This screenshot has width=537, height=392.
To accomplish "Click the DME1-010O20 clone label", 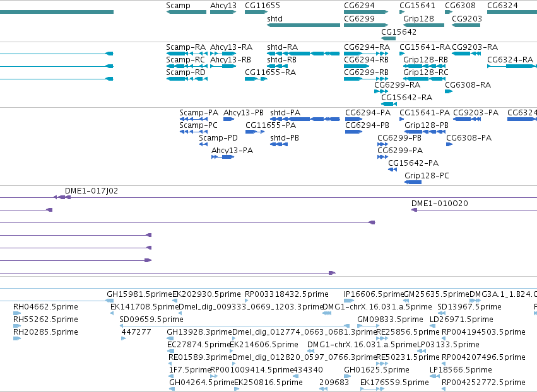I will [x=440, y=204].
